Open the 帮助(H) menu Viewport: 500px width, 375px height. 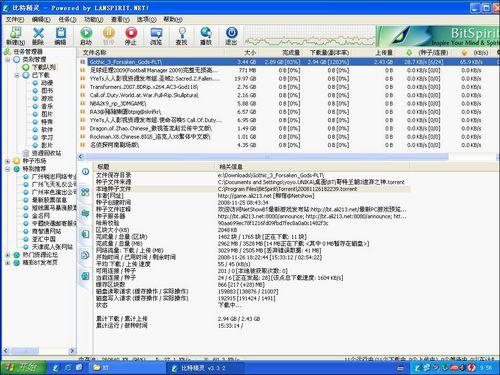click(x=173, y=19)
